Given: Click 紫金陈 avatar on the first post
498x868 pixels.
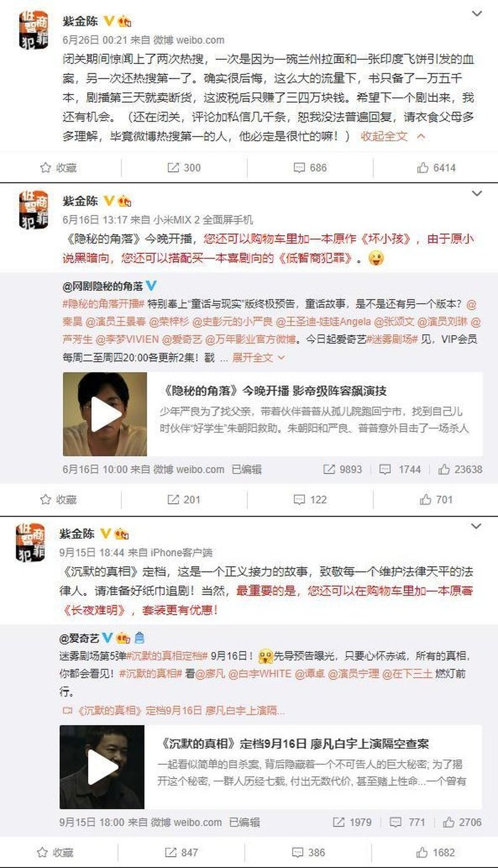Looking at the screenshot, I should [x=33, y=29].
